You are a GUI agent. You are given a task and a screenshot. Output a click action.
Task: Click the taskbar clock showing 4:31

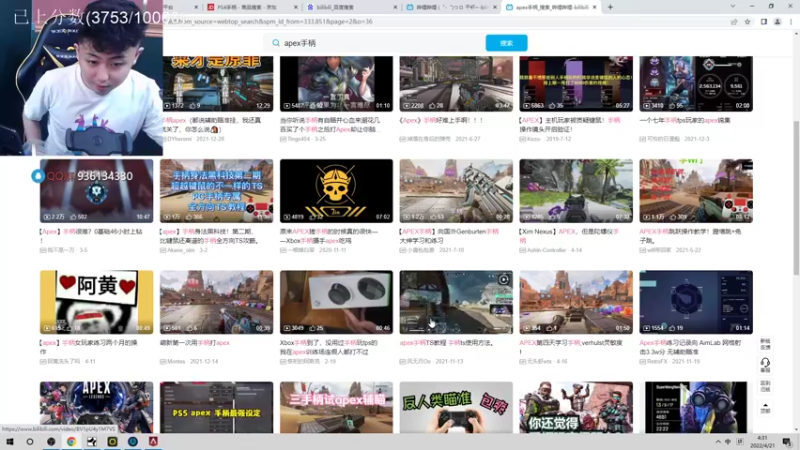762,442
